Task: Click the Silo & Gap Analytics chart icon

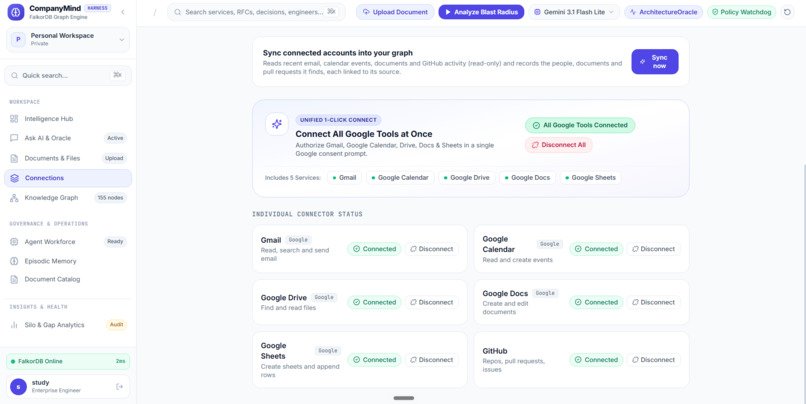Action: coord(14,325)
